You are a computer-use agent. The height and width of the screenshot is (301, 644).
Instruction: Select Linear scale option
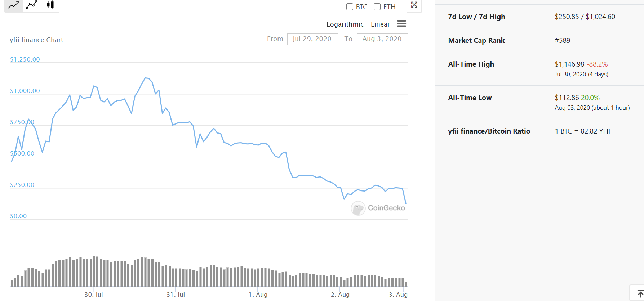[380, 24]
